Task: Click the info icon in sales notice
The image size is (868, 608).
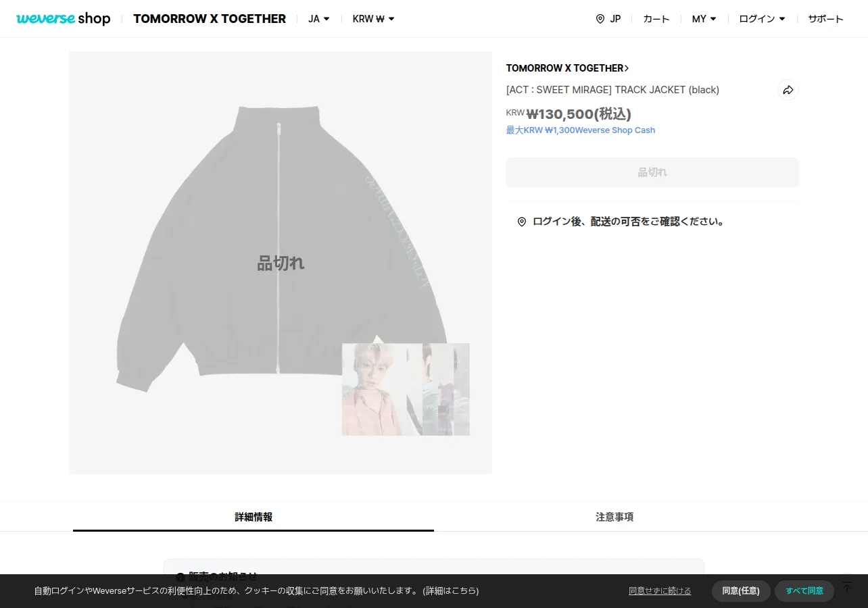Action: coord(180,578)
